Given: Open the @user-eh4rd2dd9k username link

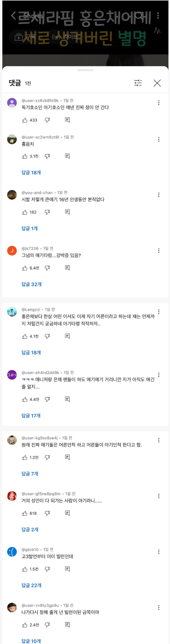Looking at the screenshot, I should (x=40, y=373).
